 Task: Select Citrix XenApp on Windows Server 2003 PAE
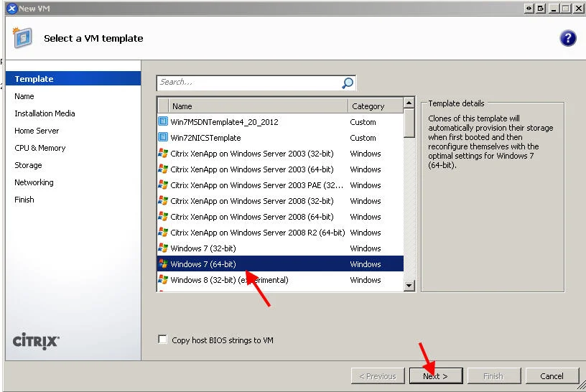click(x=280, y=185)
